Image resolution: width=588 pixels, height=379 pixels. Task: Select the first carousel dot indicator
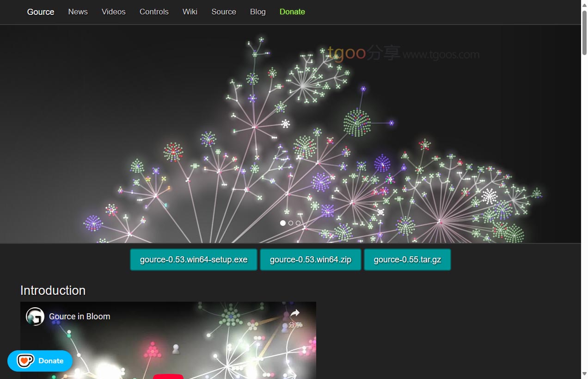pyautogui.click(x=283, y=223)
